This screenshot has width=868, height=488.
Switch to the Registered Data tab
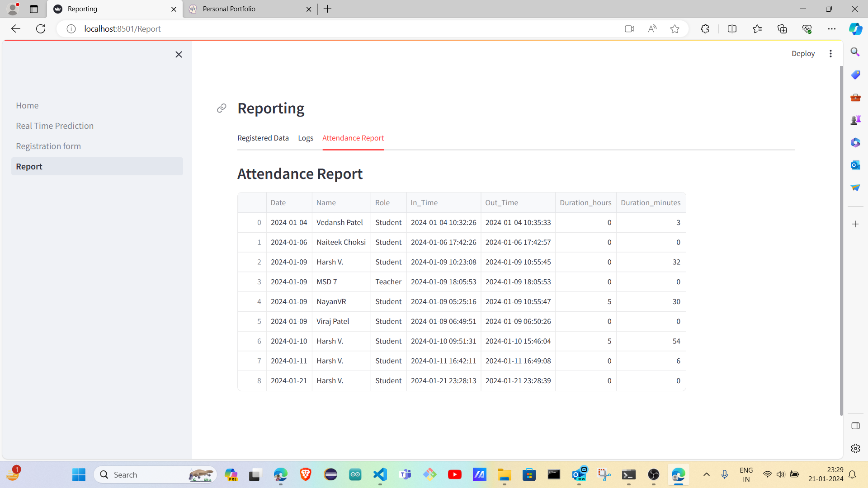click(x=263, y=138)
